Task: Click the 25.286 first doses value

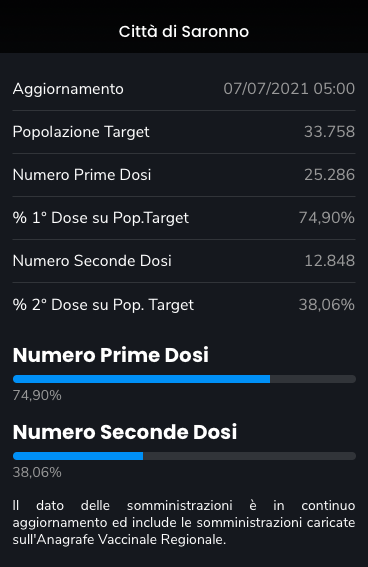Action: (329, 175)
